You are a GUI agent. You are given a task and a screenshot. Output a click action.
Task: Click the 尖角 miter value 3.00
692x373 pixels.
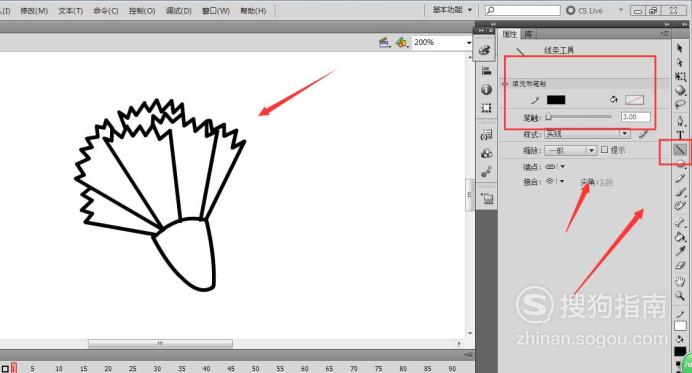tap(606, 182)
